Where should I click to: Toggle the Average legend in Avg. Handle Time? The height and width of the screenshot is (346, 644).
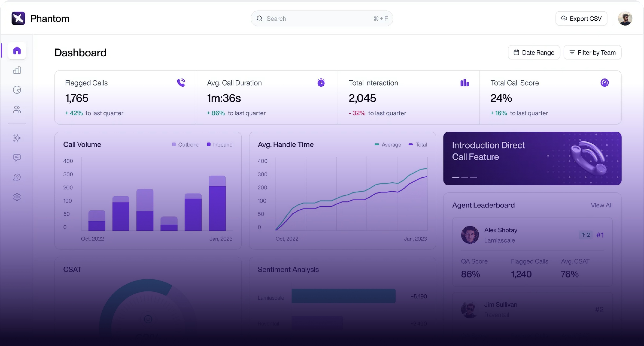point(388,145)
